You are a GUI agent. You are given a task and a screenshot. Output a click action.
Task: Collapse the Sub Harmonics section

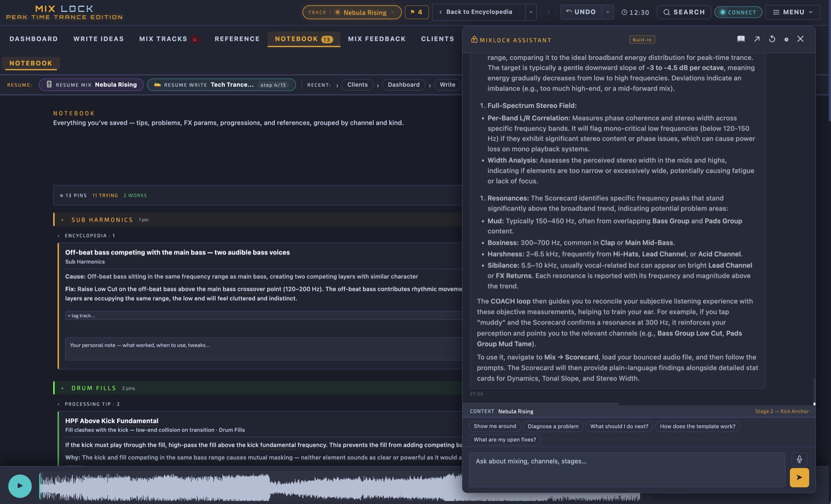coord(63,220)
